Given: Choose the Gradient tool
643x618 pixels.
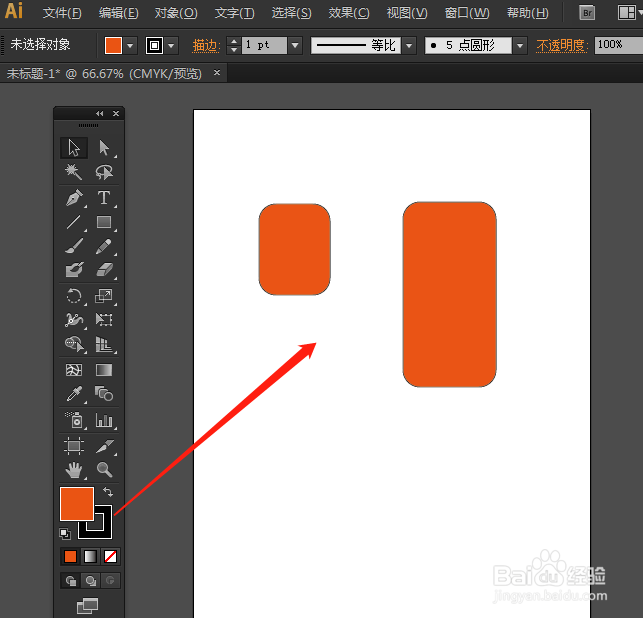Looking at the screenshot, I should pyautogui.click(x=104, y=370).
